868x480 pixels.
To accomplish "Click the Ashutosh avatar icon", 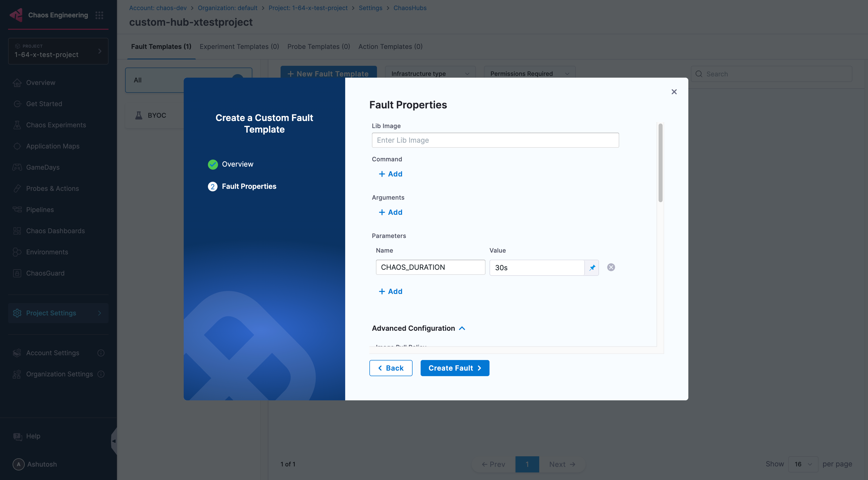I will coord(18,464).
